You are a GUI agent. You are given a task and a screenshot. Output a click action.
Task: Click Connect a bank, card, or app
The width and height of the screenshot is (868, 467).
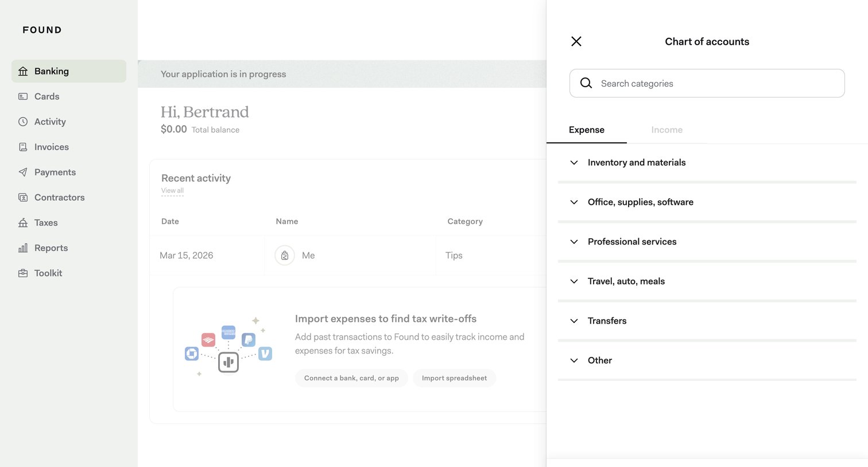[351, 378]
